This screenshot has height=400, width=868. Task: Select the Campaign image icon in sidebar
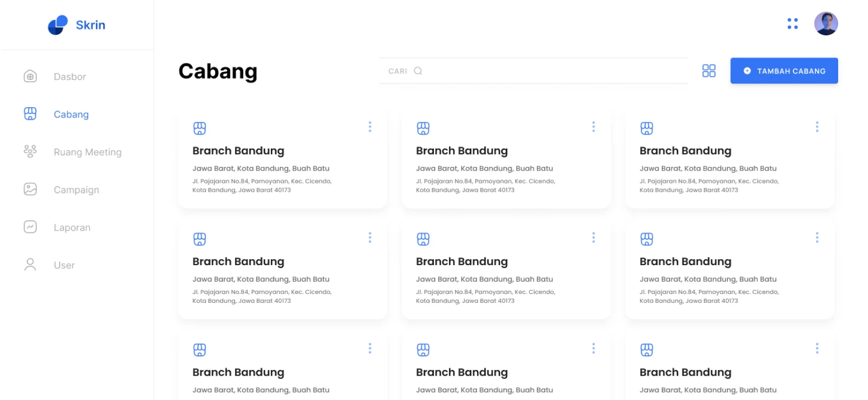click(x=30, y=189)
